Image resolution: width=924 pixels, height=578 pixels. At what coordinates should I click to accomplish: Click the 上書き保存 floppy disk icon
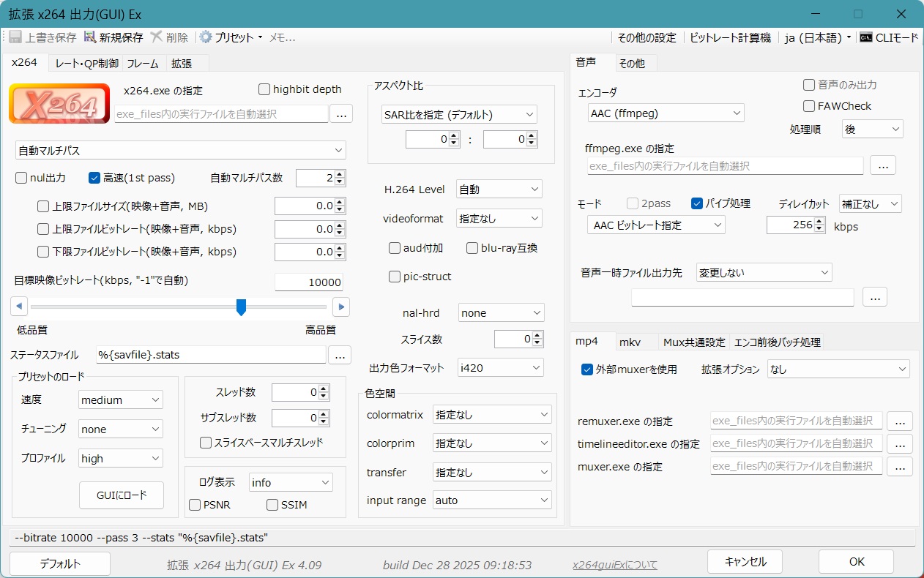(x=15, y=37)
